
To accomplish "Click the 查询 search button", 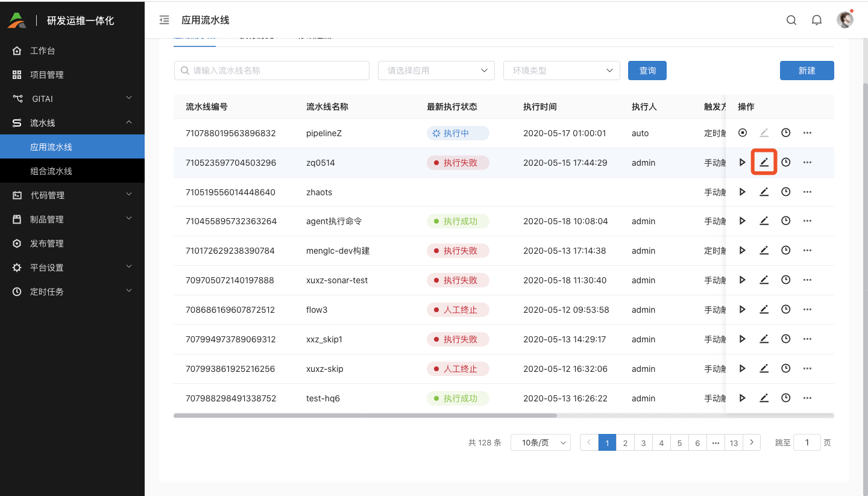I will [x=647, y=71].
